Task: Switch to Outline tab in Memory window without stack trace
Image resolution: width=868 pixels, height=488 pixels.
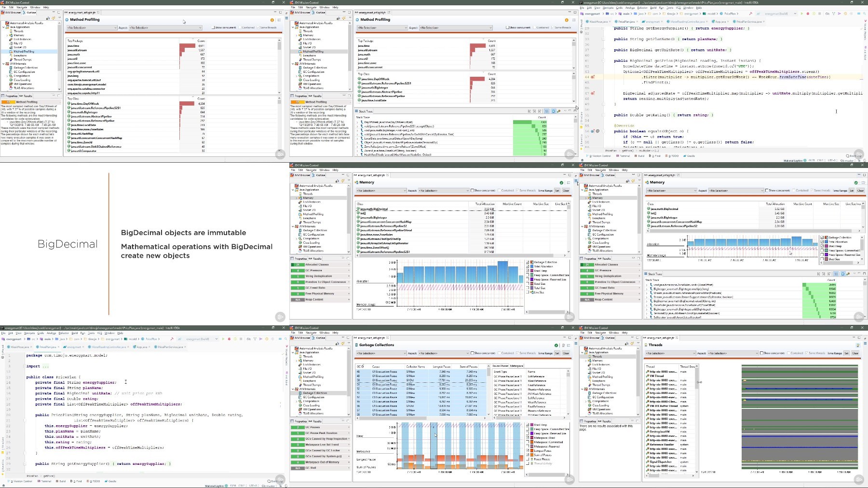Action: pos(319,175)
